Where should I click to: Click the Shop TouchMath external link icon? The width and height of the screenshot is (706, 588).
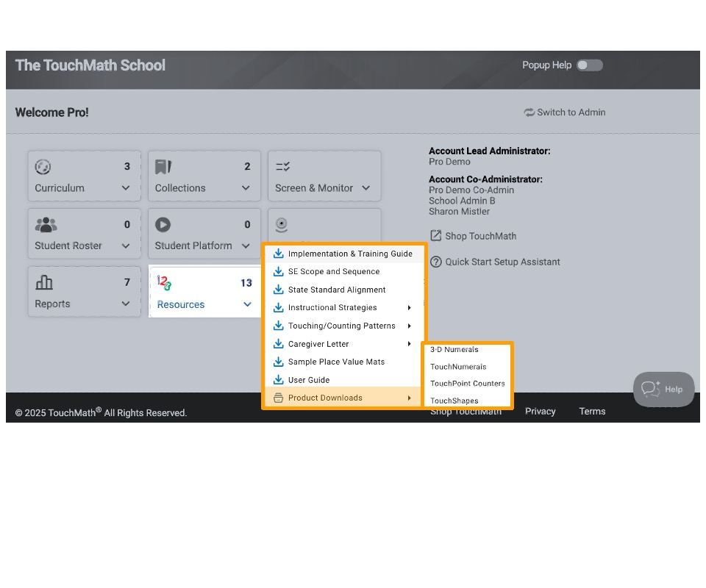[435, 236]
